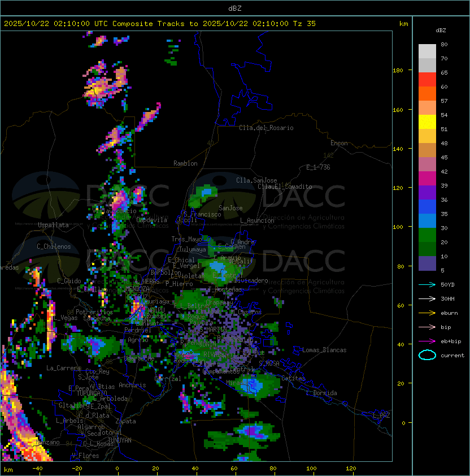Click the TUPUNGATO map label
The image size is (470, 476).
(x=92, y=393)
